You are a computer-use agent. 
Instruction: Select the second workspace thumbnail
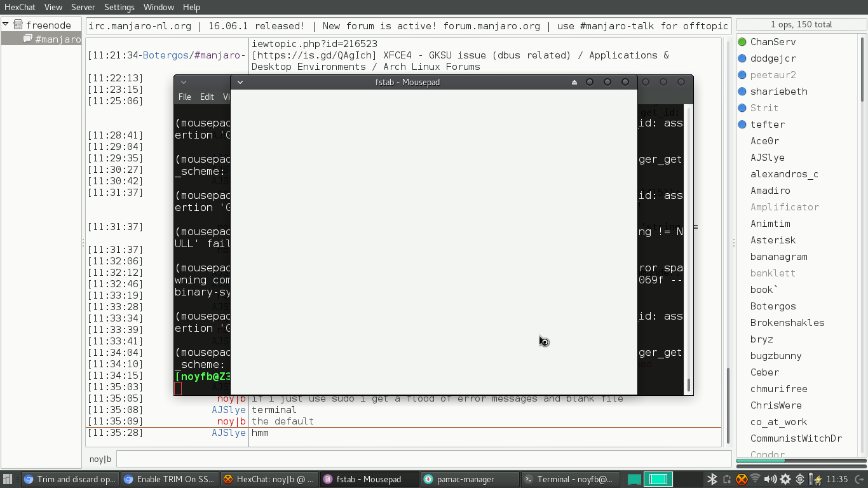point(658,480)
